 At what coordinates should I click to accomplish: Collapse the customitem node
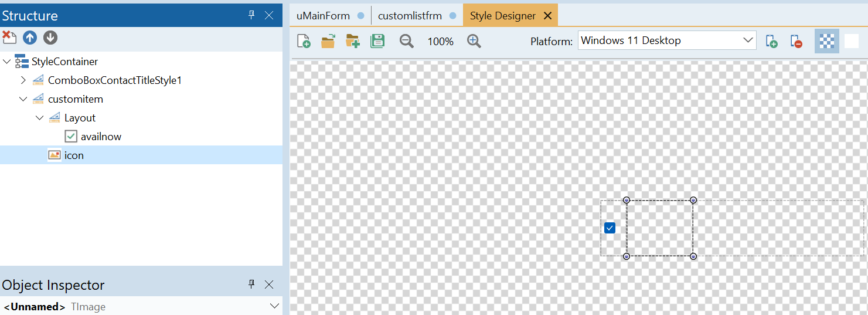[x=23, y=99]
